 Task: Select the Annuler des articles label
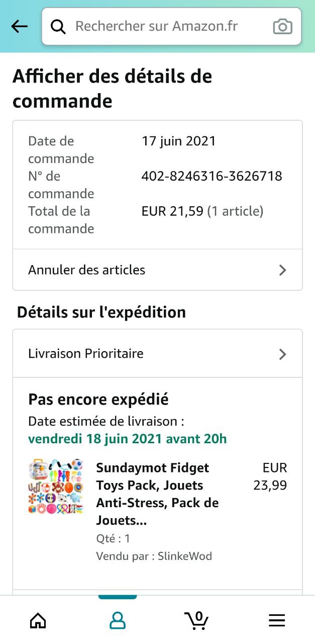87,270
